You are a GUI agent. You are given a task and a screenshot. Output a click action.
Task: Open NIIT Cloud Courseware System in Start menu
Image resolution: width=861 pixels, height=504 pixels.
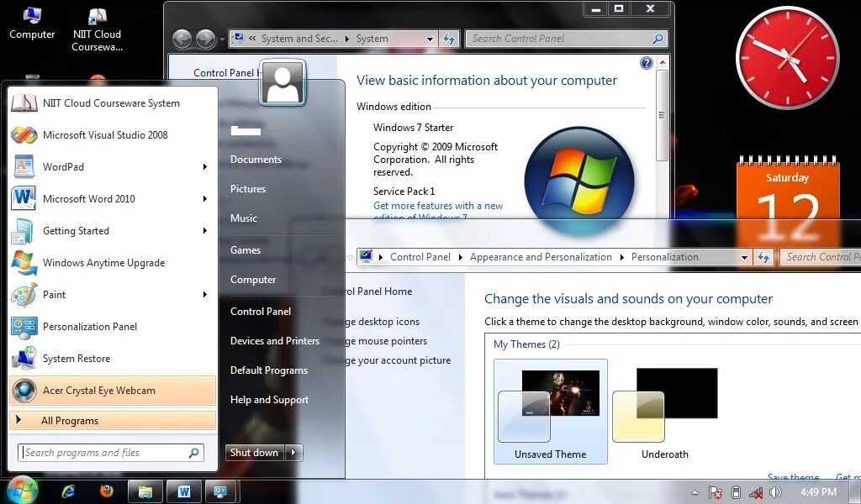pos(113,103)
